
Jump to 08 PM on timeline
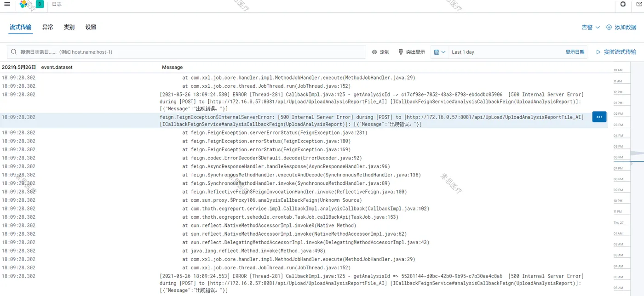pyautogui.click(x=618, y=179)
